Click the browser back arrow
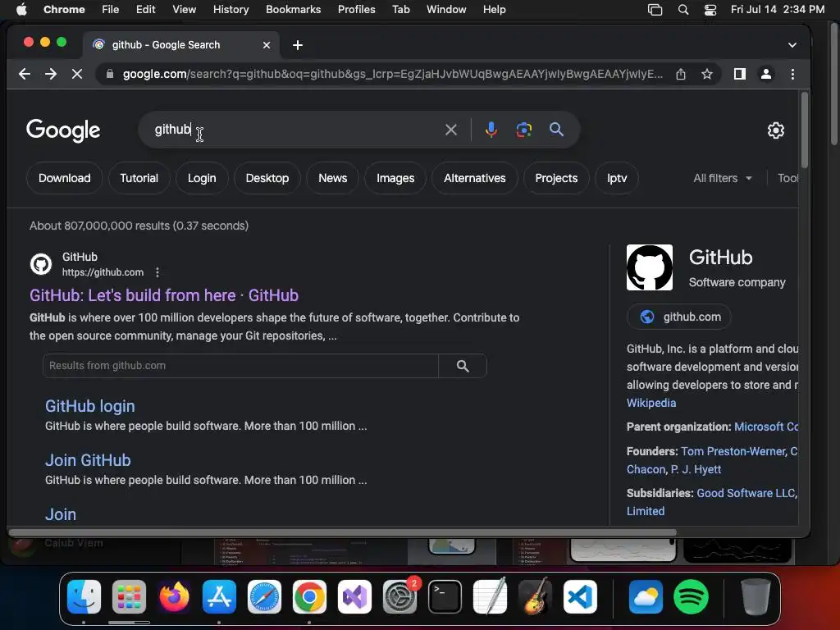The height and width of the screenshot is (630, 840). (x=24, y=74)
